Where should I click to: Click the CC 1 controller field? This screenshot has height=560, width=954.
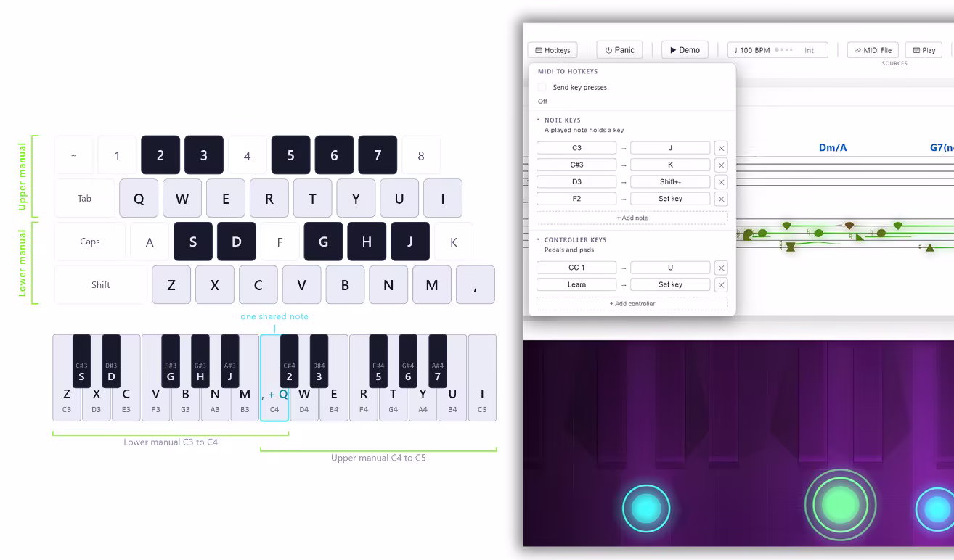[x=576, y=268]
